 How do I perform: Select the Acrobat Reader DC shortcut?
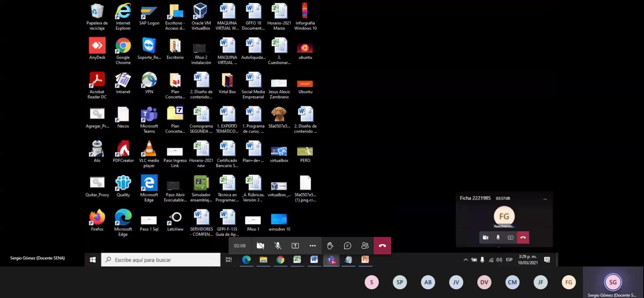point(97,85)
